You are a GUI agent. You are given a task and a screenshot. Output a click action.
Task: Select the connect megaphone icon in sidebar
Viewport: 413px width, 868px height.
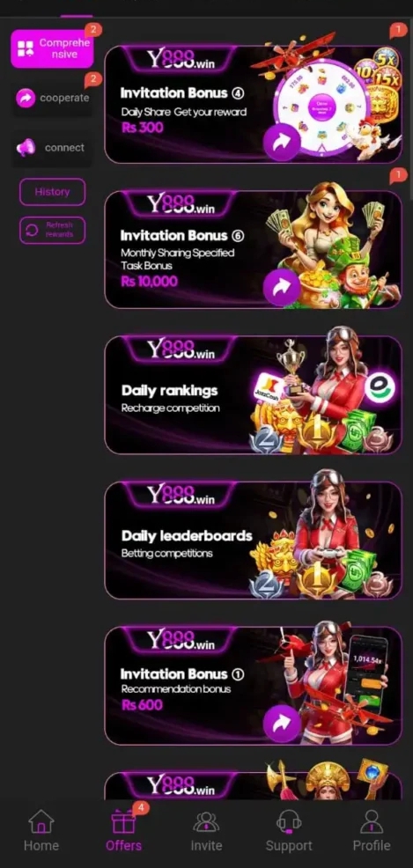(x=26, y=148)
